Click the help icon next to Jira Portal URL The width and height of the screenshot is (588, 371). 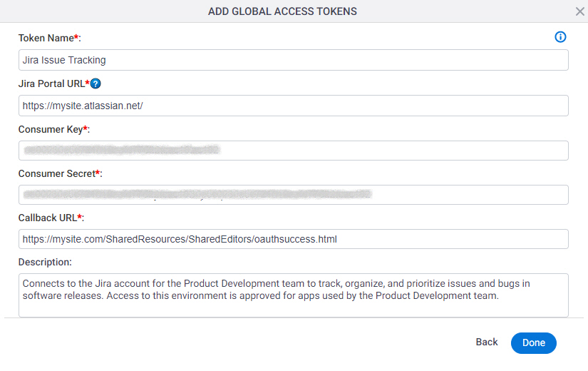coord(96,83)
